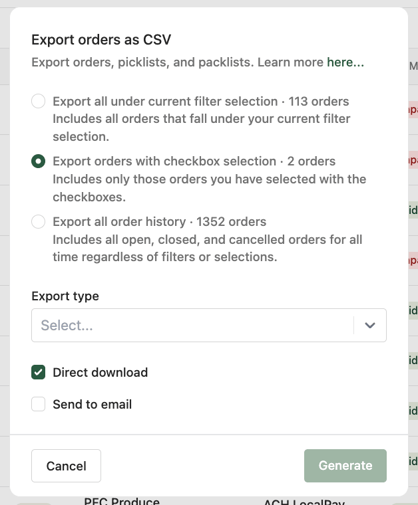Enable the Send to email checkbox
The height and width of the screenshot is (505, 418).
click(38, 404)
